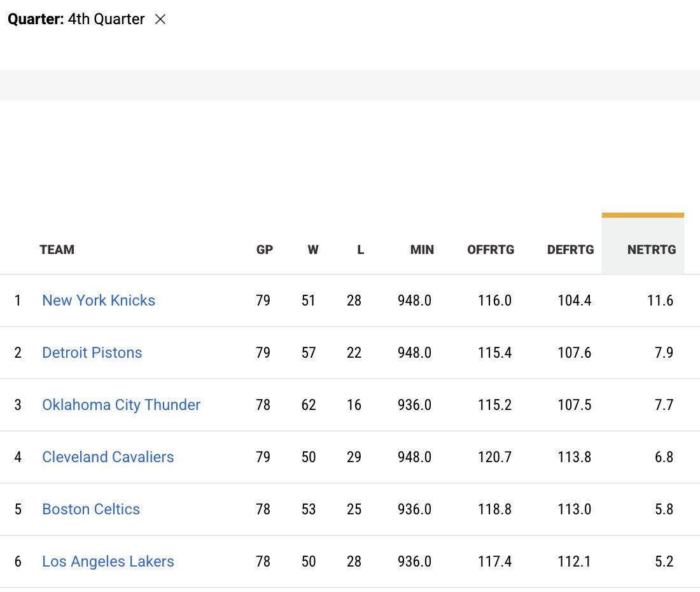Sort table by GP column header

click(264, 250)
